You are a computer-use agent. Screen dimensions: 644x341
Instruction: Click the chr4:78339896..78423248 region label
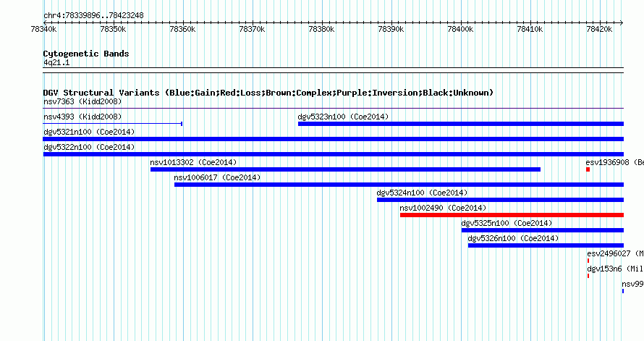pyautogui.click(x=93, y=15)
